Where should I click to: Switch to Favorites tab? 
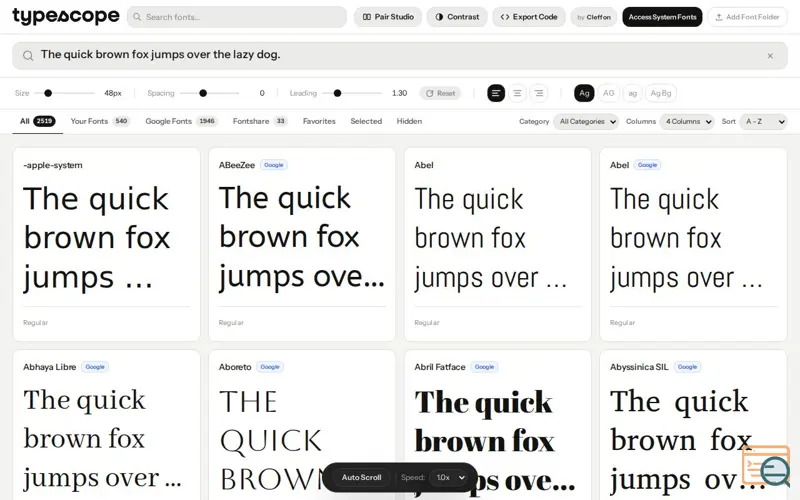point(319,121)
